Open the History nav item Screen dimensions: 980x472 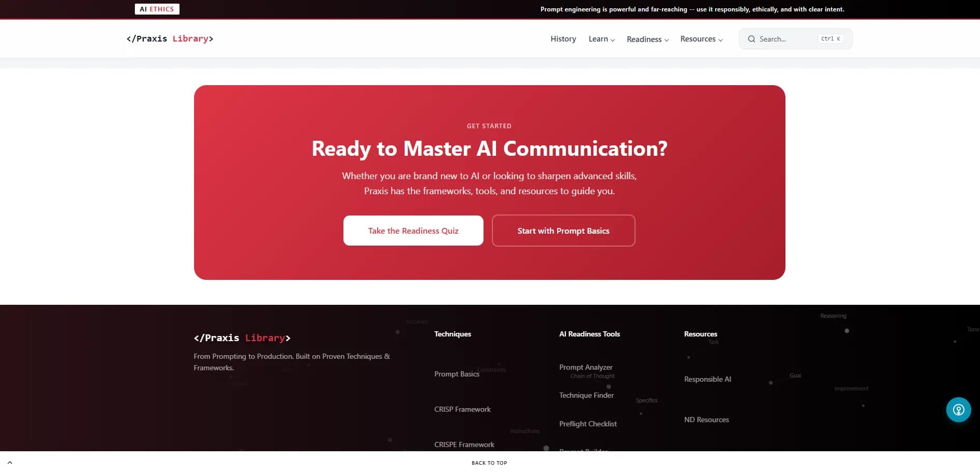[563, 39]
